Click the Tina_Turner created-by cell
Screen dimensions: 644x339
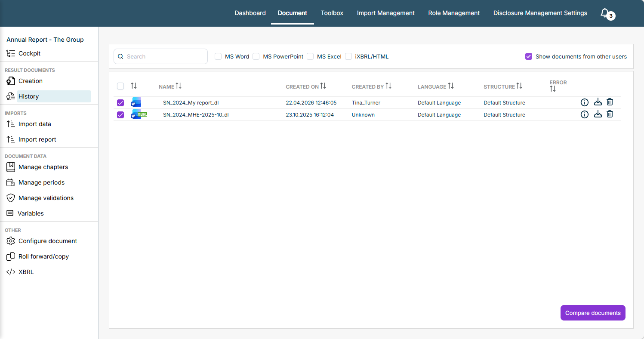tap(366, 103)
